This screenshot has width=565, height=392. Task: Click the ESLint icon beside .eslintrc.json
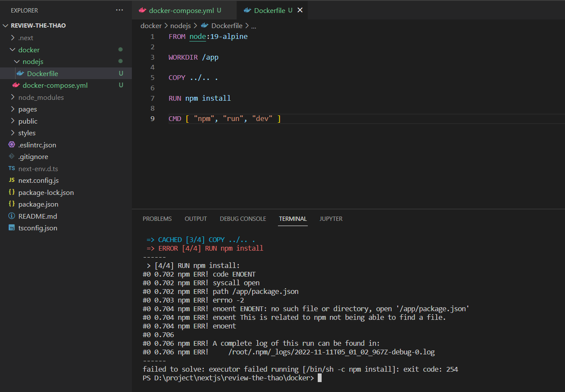pos(12,145)
